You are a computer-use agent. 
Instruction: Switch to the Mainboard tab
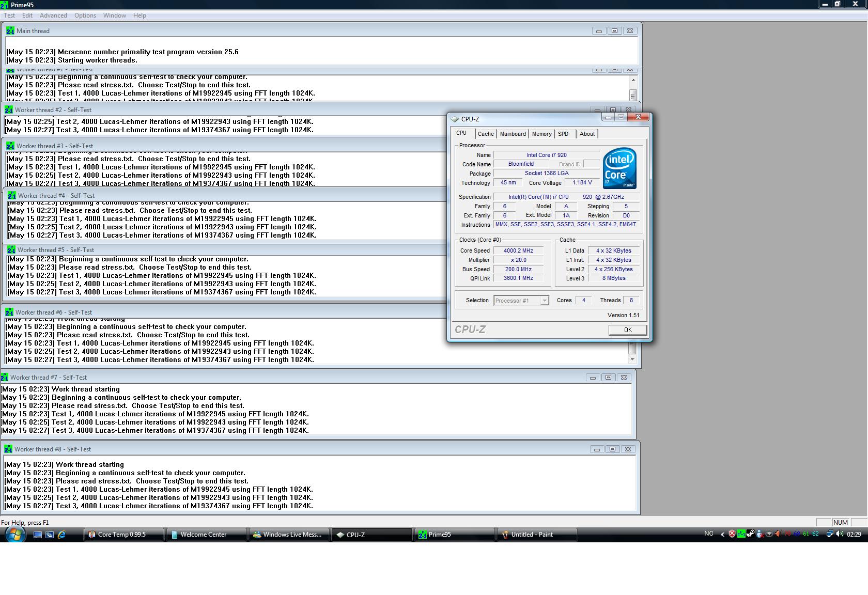[x=513, y=134]
